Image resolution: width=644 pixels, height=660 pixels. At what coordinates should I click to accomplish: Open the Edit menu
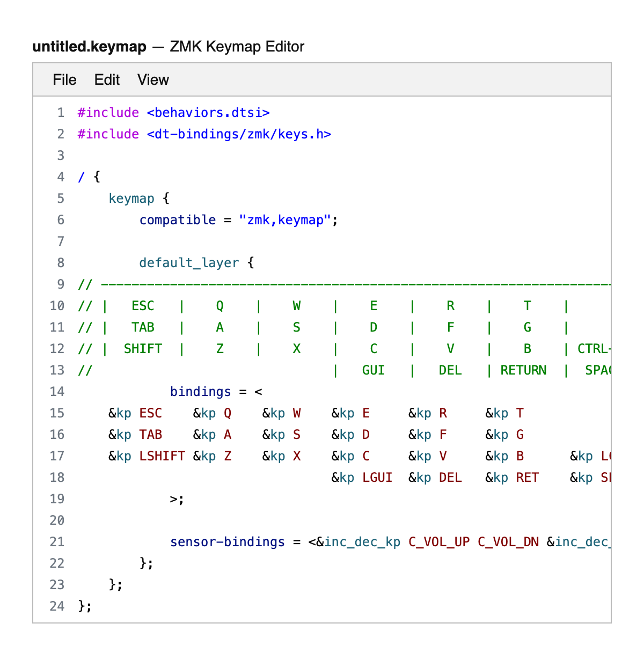point(107,80)
